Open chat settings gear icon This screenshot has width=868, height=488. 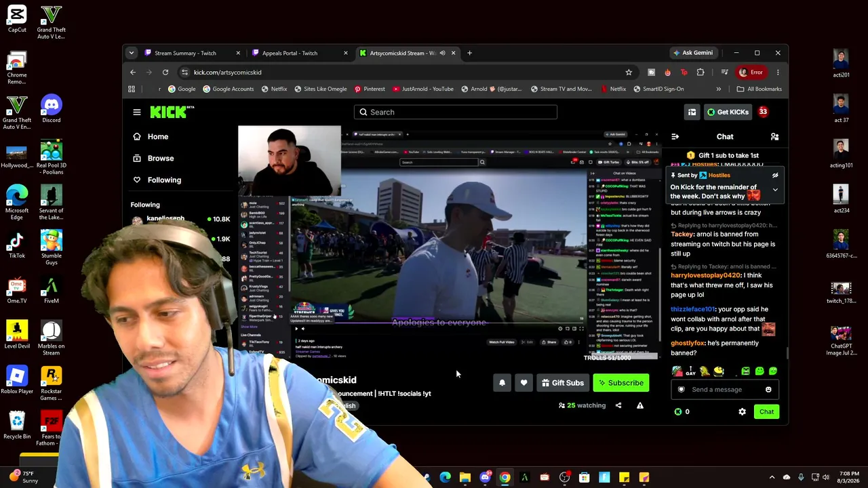pos(742,411)
